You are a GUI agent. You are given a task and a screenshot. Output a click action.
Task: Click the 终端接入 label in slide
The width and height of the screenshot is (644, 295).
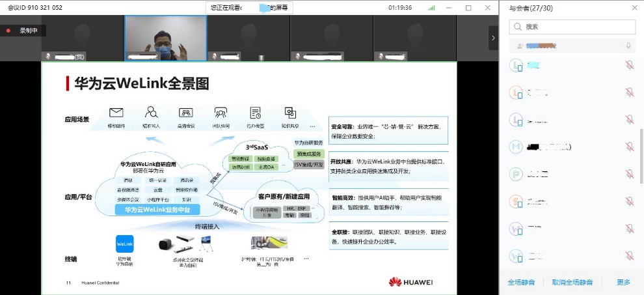tap(207, 226)
